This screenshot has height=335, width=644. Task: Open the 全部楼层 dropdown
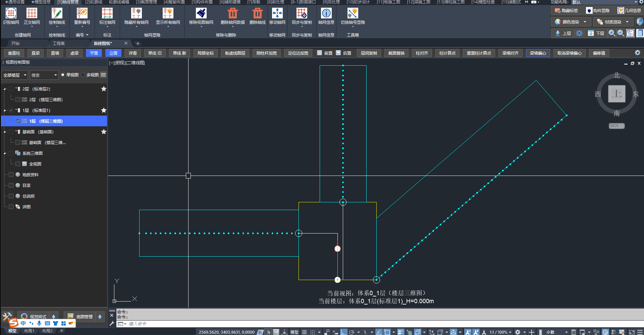coord(15,75)
